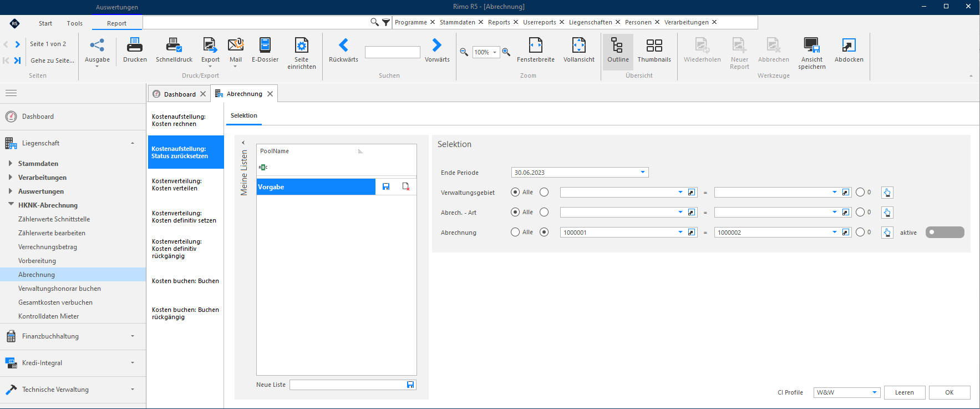Open the Tools ribbon tab
The height and width of the screenshot is (409, 980).
click(x=75, y=23)
